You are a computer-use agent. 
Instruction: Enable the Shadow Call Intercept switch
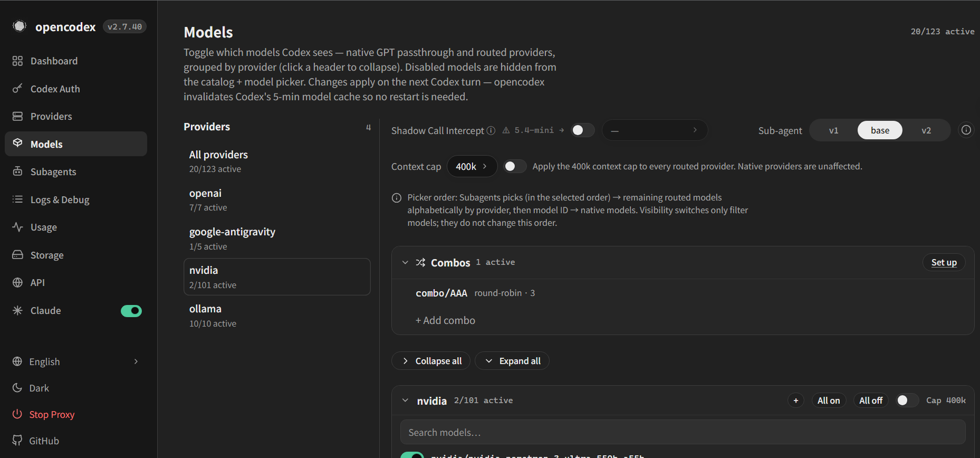coord(583,130)
